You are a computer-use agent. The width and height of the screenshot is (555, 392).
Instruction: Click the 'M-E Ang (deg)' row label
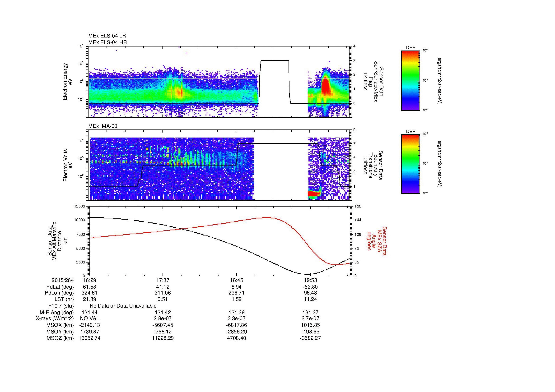point(57,313)
